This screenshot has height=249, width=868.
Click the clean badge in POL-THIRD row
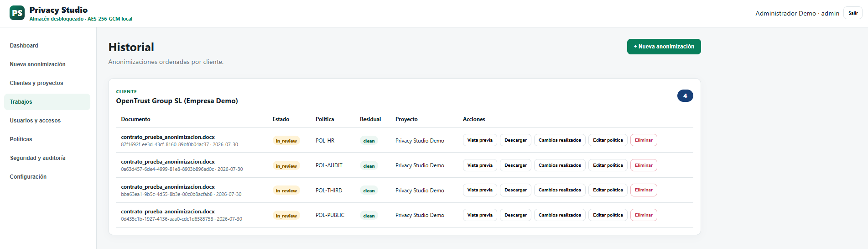click(x=369, y=191)
